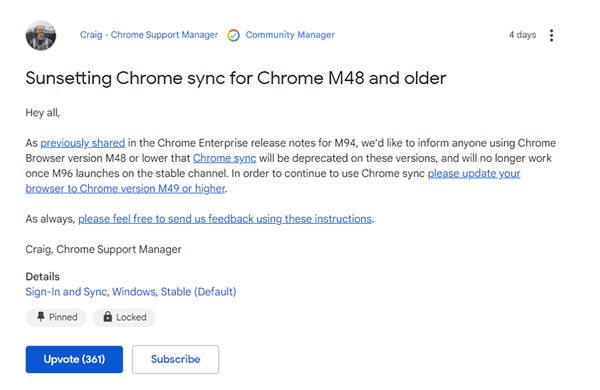
Task: Click the Community Manager label
Action: click(290, 35)
